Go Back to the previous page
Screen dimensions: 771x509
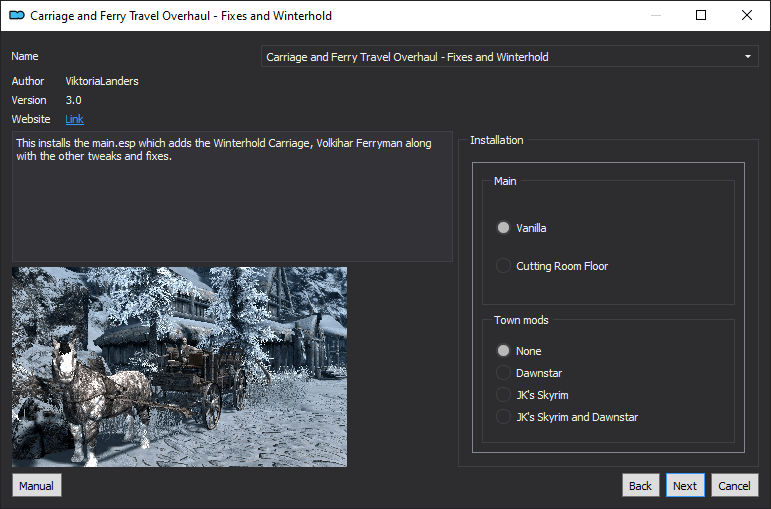click(x=640, y=485)
